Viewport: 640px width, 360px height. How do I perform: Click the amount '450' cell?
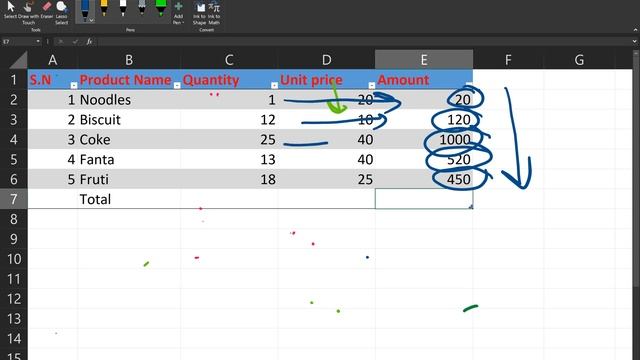tap(424, 179)
